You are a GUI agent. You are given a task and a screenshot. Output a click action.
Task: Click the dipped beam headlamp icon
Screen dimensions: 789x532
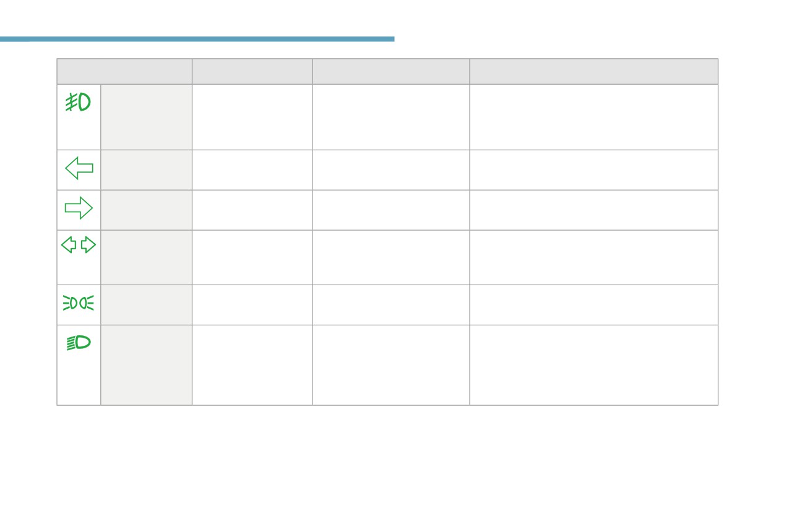[79, 343]
